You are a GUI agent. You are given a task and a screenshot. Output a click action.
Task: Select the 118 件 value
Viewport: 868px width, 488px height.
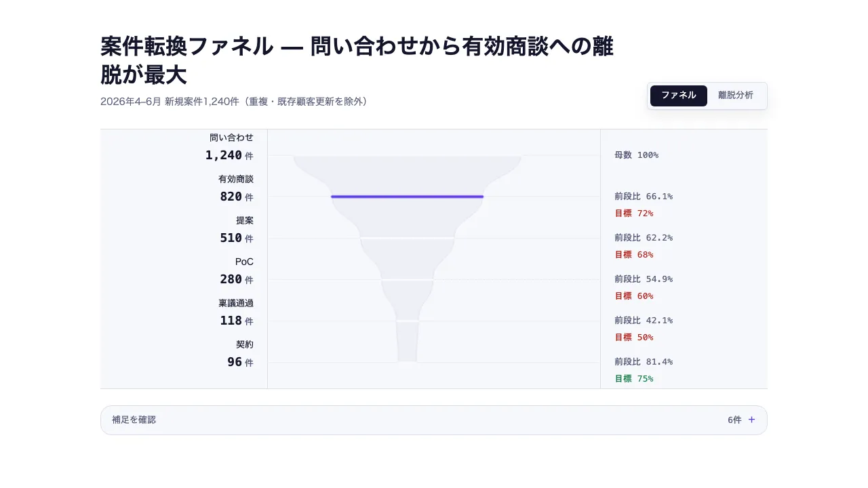pyautogui.click(x=237, y=321)
